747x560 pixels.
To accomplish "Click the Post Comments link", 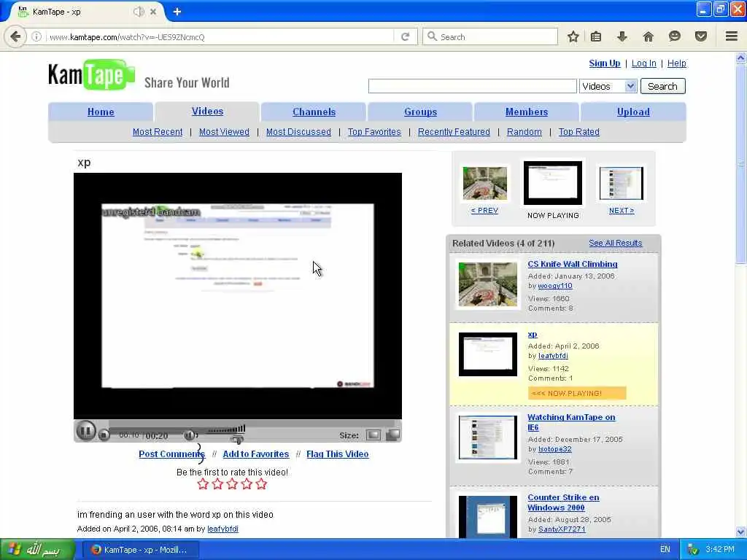I will click(x=171, y=454).
